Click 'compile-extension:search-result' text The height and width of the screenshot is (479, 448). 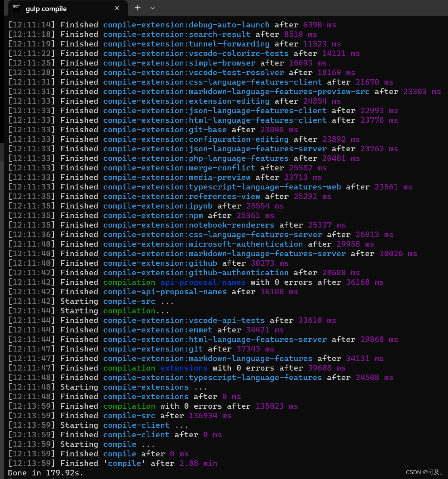[177, 35]
